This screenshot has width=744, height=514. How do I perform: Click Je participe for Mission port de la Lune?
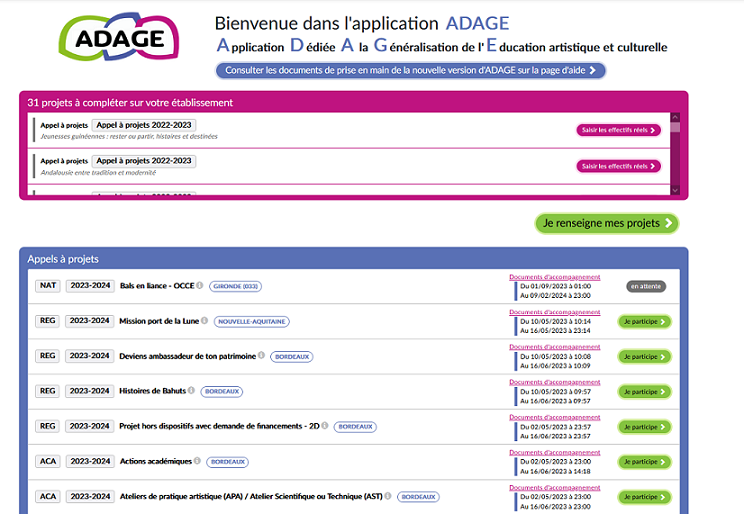pos(645,322)
